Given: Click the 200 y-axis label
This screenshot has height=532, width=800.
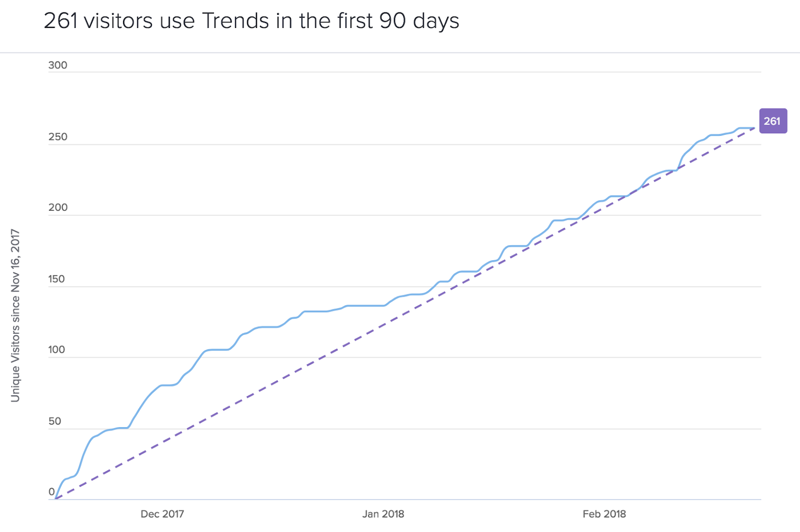Looking at the screenshot, I should [x=57, y=208].
